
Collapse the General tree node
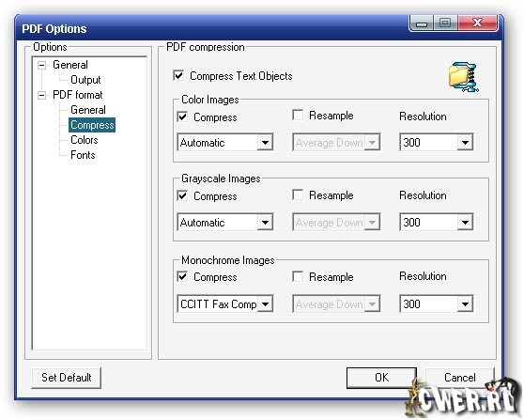click(41, 65)
